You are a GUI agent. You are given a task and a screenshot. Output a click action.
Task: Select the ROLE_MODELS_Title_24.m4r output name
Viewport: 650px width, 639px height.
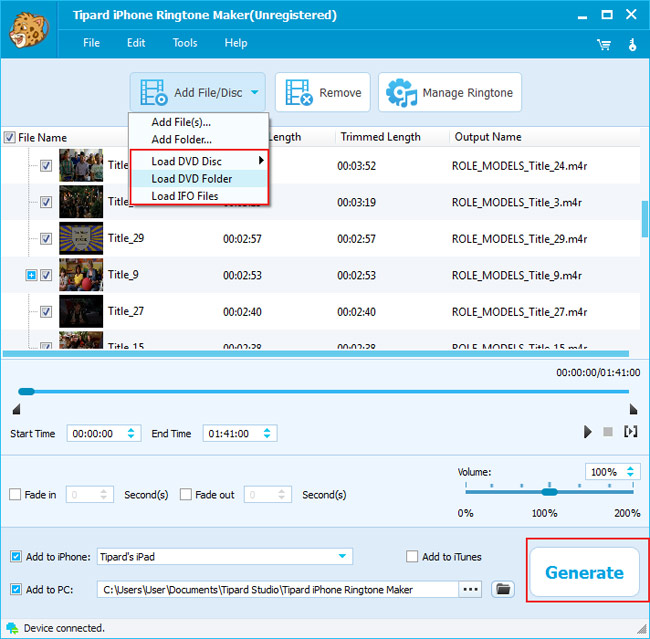tap(519, 166)
